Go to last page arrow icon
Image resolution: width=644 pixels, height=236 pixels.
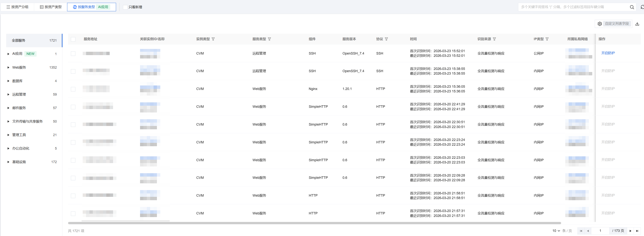click(637, 231)
